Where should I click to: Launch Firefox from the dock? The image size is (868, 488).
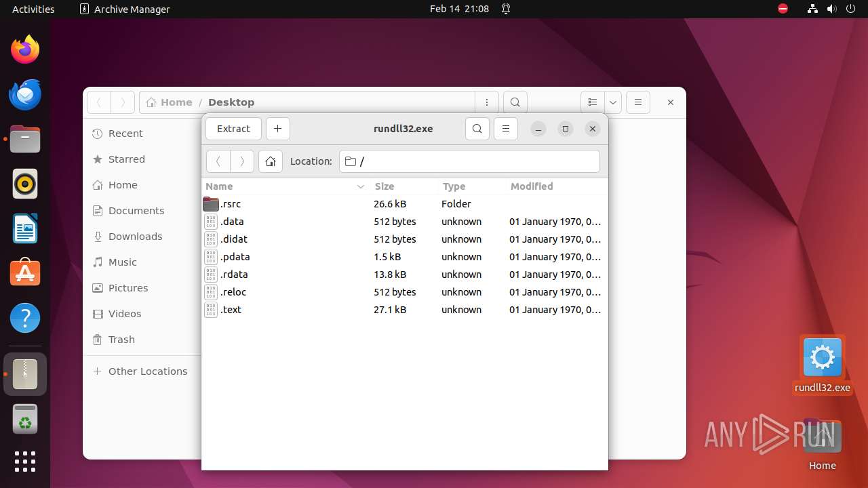coord(25,49)
